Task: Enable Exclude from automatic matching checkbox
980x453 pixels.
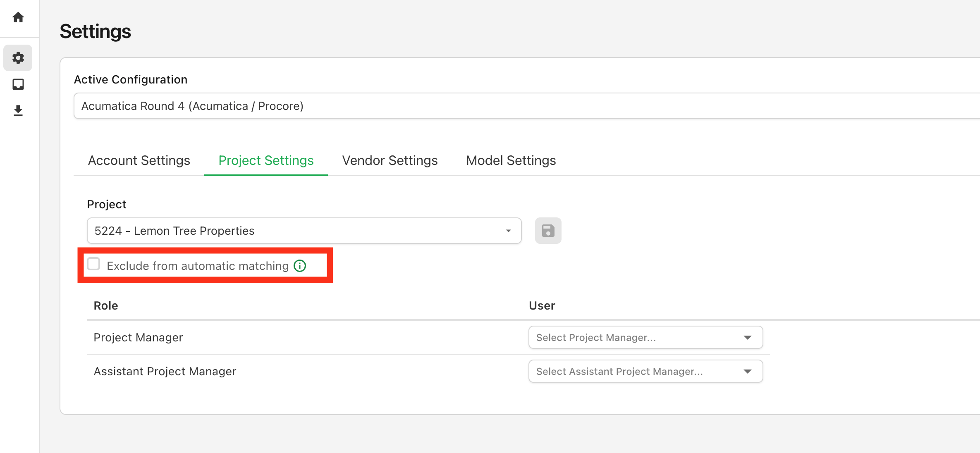Action: [94, 264]
